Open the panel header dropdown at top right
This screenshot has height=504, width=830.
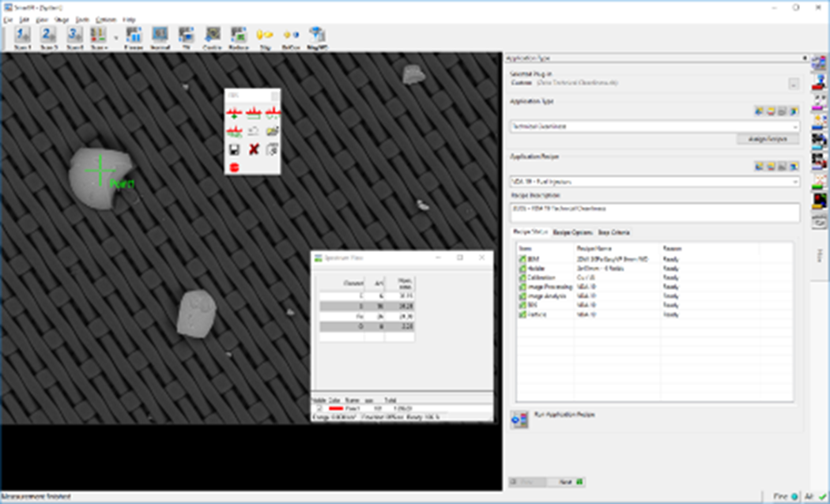click(805, 58)
